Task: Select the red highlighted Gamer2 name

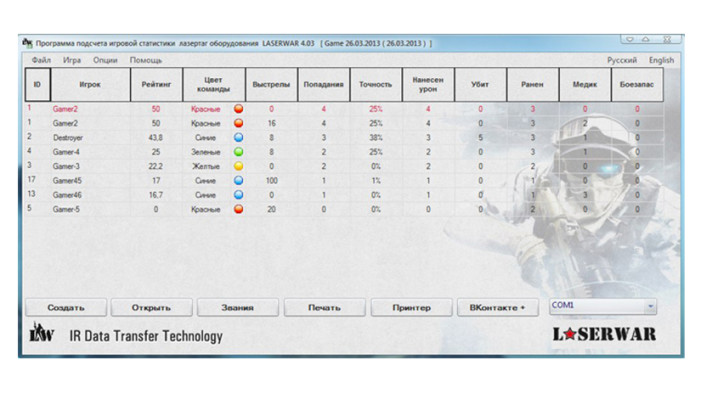Action: pyautogui.click(x=65, y=109)
